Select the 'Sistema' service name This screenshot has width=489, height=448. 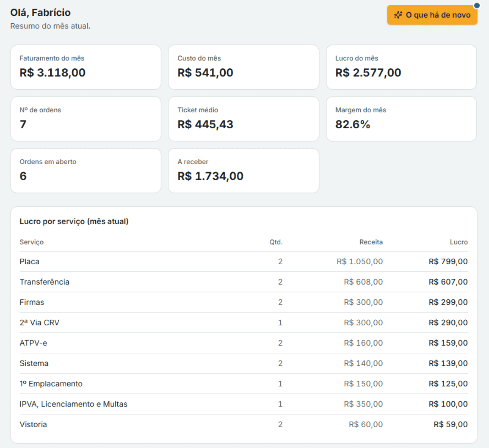[34, 363]
